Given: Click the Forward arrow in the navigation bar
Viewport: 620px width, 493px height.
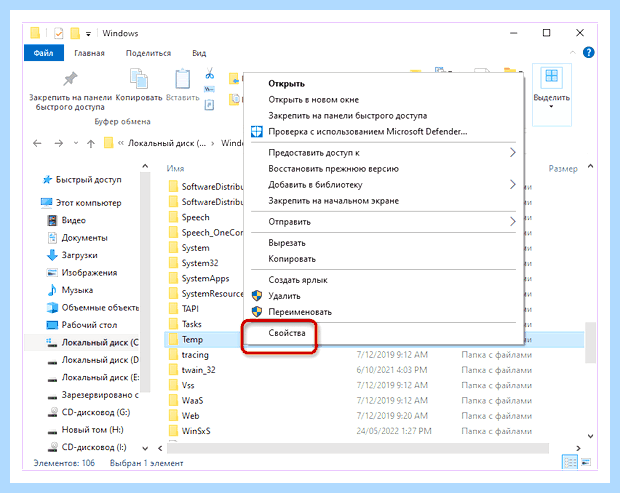Looking at the screenshot, I should 59,143.
